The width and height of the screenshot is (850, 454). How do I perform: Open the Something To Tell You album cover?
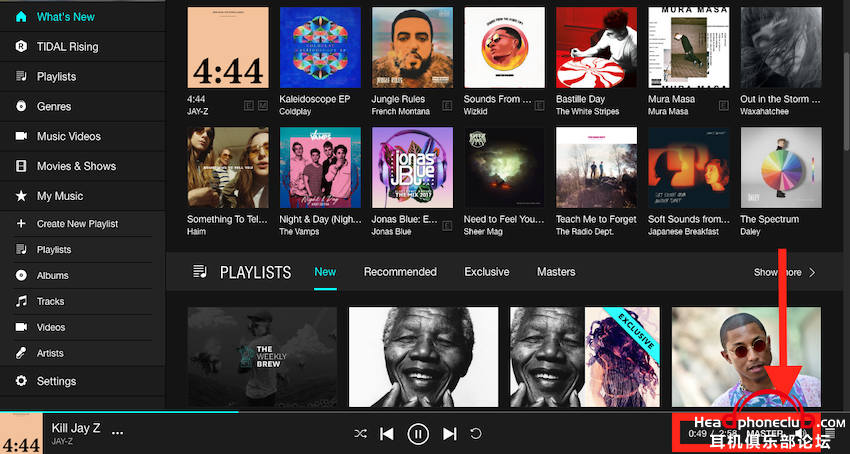tap(228, 168)
